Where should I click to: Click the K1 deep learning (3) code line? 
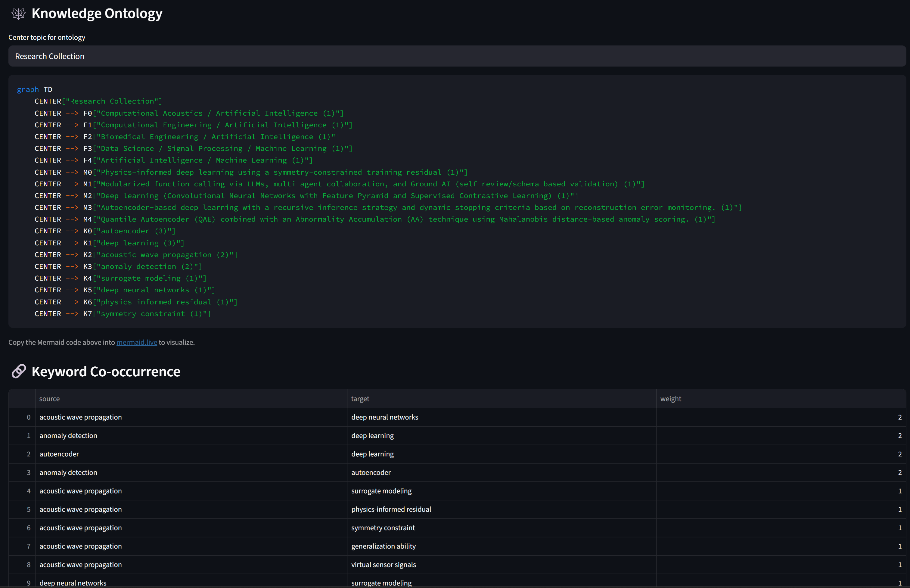(110, 243)
